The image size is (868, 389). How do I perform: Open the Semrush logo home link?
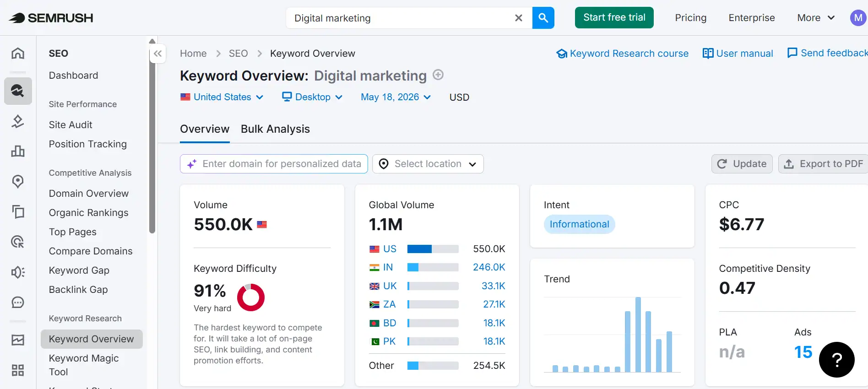51,18
